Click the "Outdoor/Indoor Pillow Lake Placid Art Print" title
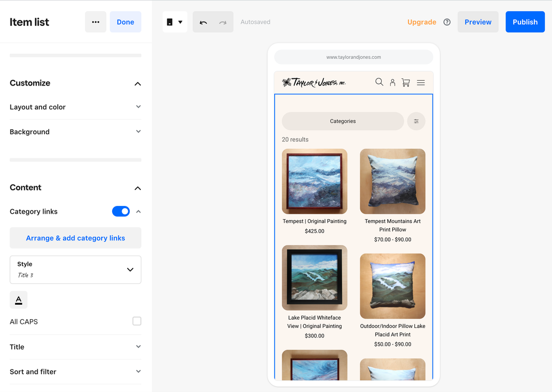 [392, 330]
